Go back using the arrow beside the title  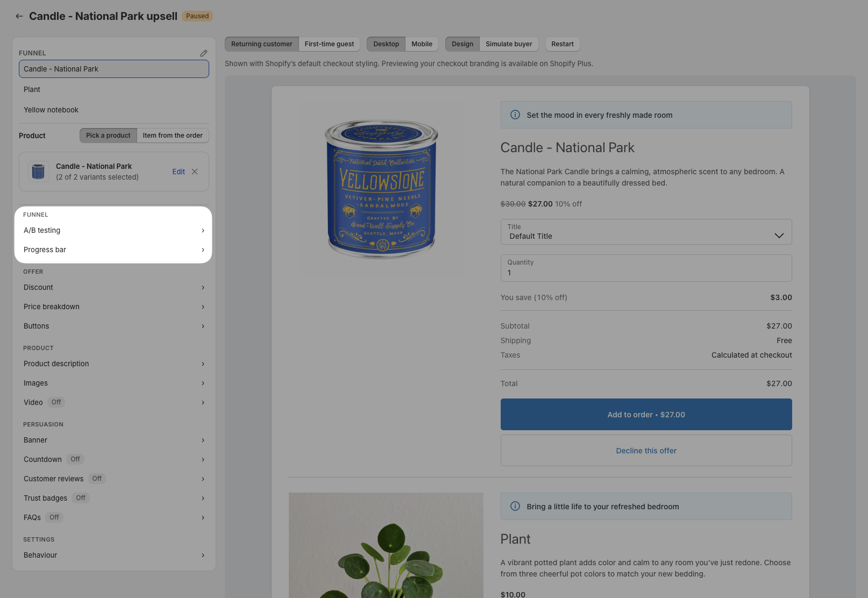(19, 16)
